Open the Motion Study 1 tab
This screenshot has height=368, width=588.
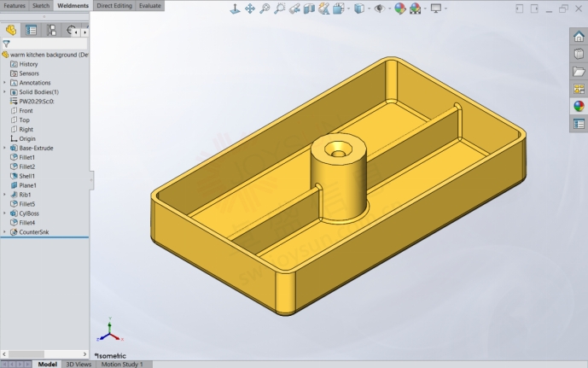[122, 365]
